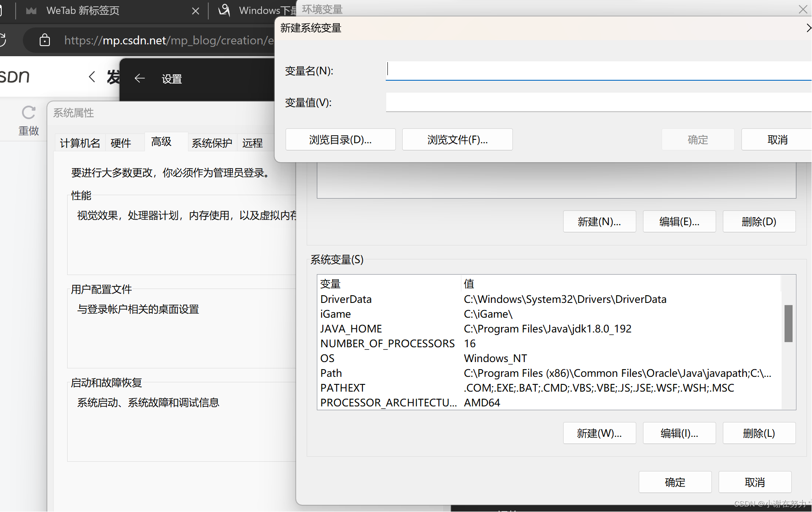Open the 硬件 tab
This screenshot has width=812, height=512.
click(x=121, y=143)
